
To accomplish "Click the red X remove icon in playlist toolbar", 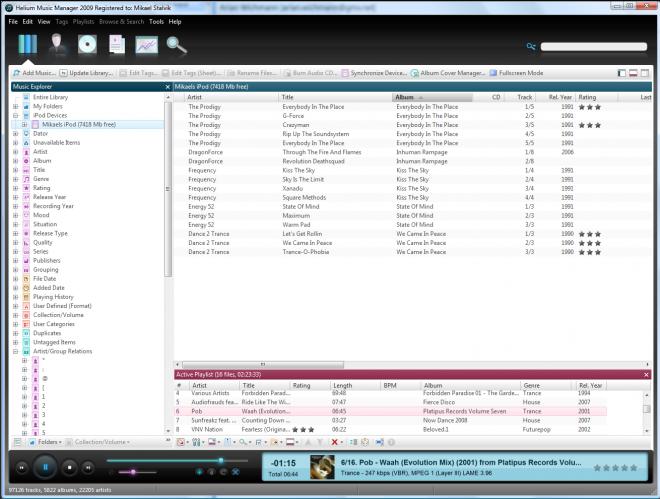I will (335, 442).
